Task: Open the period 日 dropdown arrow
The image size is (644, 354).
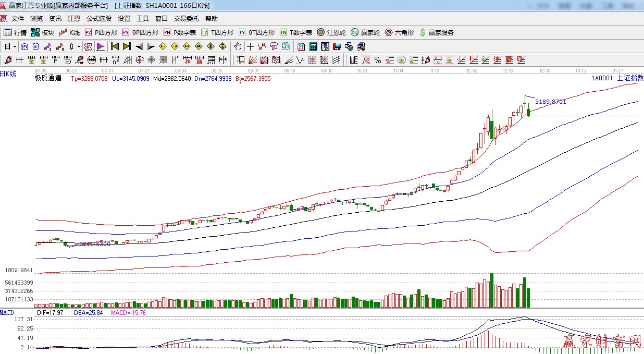Action: (15, 46)
